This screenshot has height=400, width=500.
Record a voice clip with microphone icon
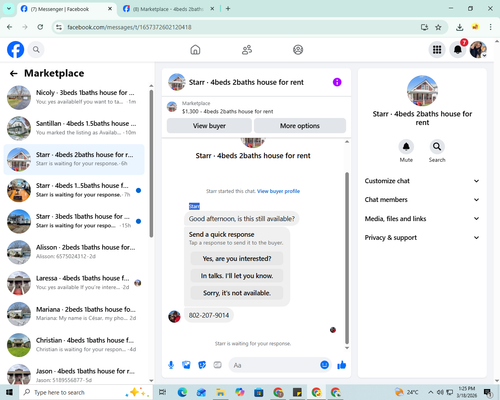coord(171,365)
